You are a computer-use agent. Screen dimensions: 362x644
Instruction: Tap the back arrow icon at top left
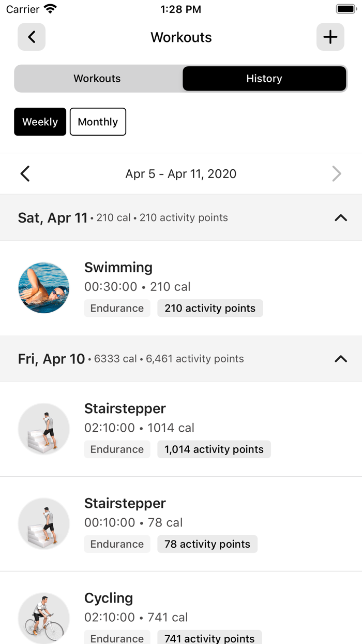tap(31, 37)
